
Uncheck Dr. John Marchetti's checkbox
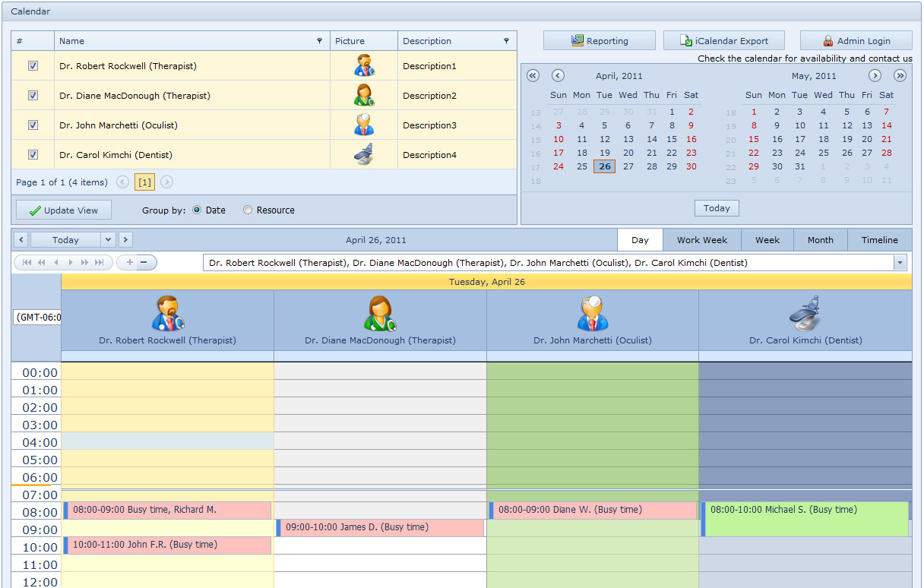tap(33, 125)
